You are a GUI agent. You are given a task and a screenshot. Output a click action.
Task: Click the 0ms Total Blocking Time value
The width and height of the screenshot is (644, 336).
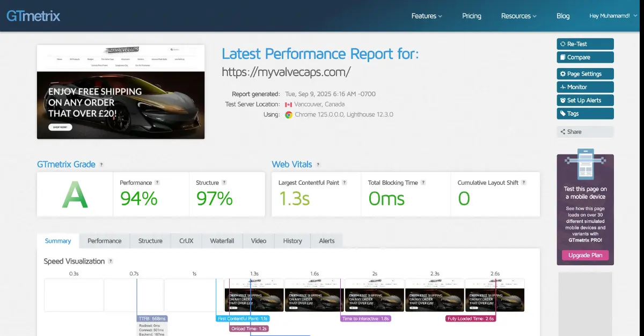coord(386,199)
